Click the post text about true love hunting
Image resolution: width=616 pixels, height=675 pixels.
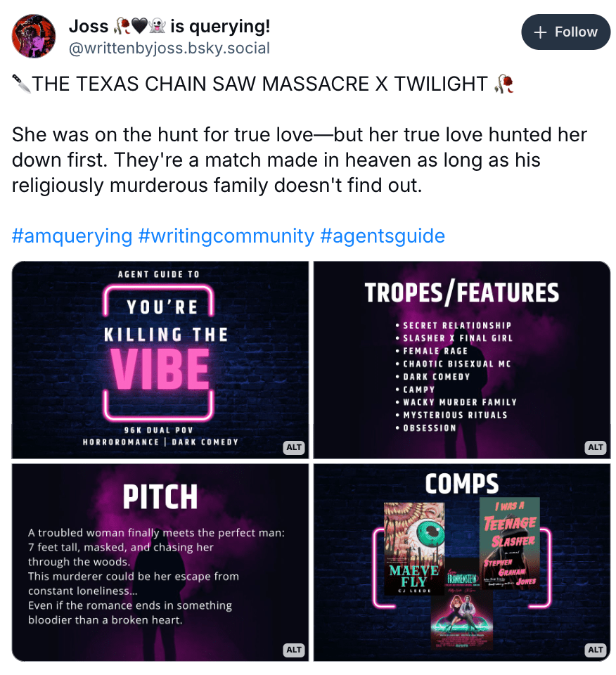pyautogui.click(x=299, y=160)
